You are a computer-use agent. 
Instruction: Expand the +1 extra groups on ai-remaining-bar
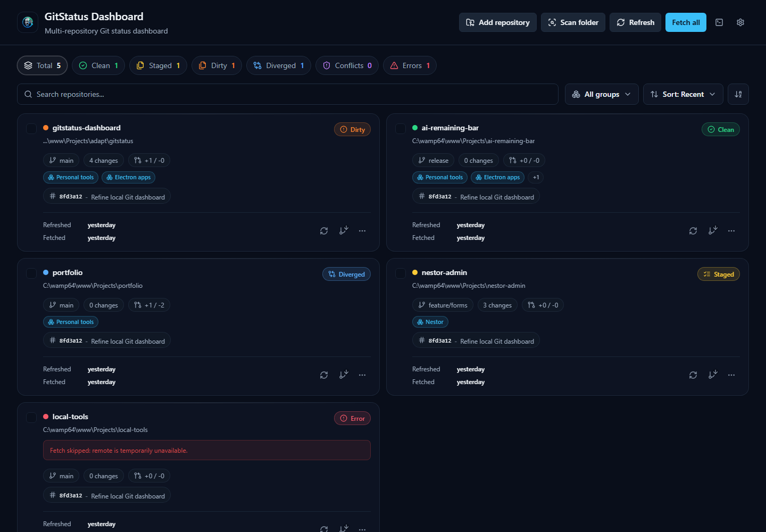pos(536,177)
